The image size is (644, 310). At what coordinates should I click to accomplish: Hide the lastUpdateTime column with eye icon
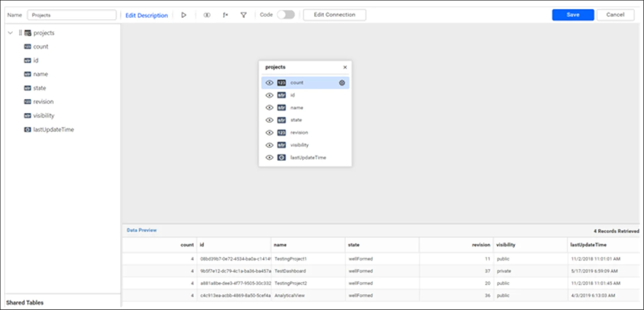point(269,158)
